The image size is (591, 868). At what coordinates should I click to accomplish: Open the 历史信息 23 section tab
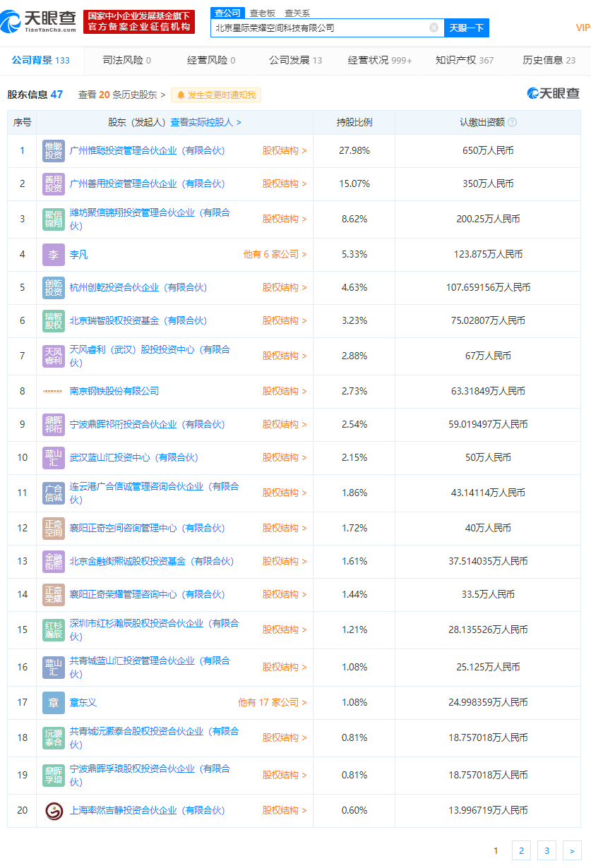tap(549, 60)
